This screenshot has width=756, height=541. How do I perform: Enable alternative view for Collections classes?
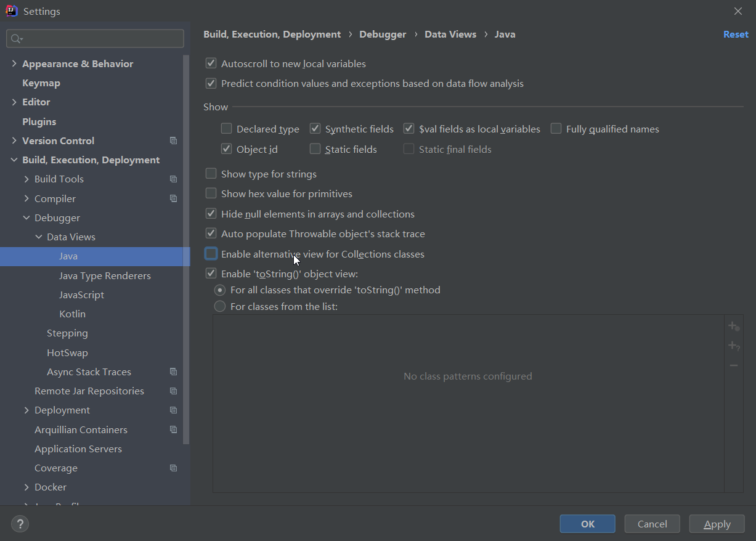pyautogui.click(x=211, y=254)
